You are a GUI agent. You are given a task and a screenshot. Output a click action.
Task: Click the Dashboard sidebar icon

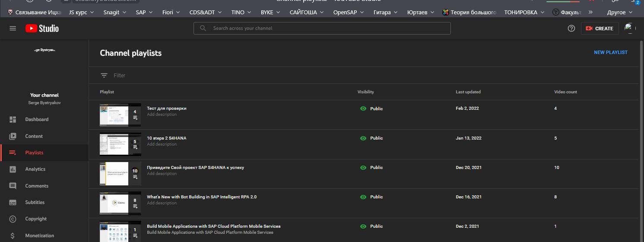13,120
